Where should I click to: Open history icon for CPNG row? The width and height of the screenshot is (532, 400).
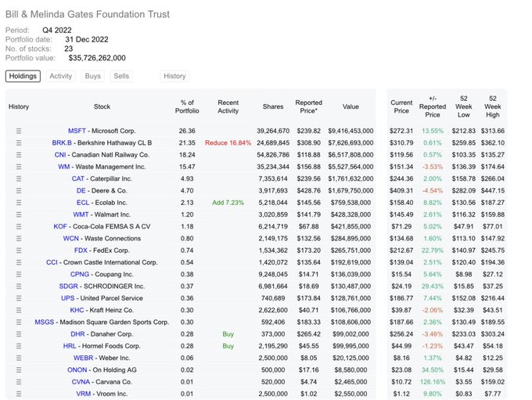(19, 274)
